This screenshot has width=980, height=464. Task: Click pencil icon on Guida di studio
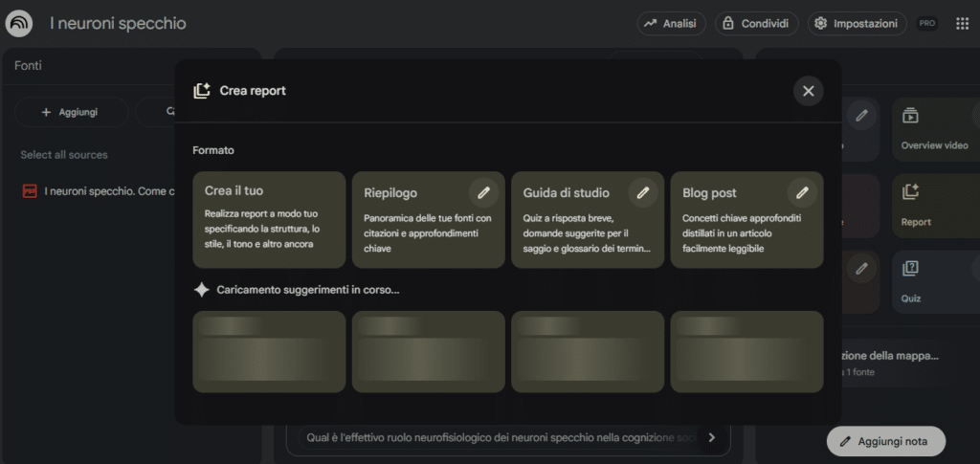tap(642, 192)
